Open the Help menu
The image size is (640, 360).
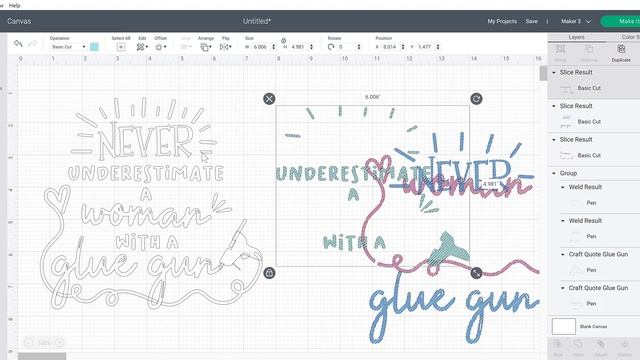coord(14,5)
